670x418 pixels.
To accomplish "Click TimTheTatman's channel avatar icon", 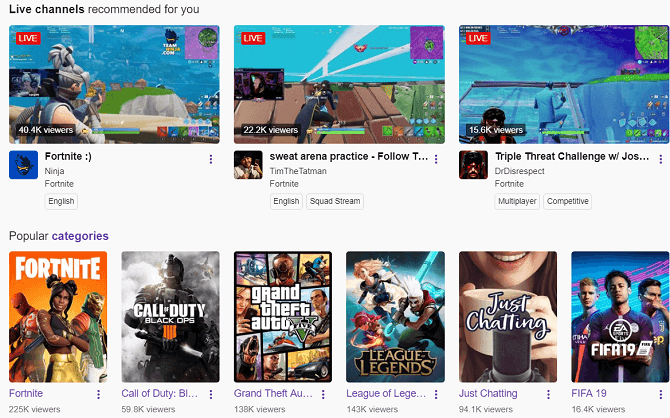I will pyautogui.click(x=248, y=165).
